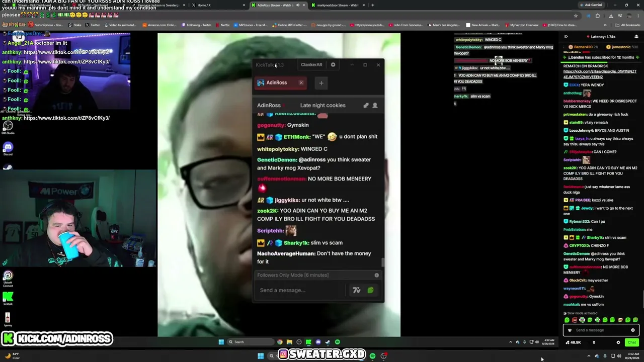Screen dimensions: 644x362
Task: Mute audio on the AdinRoss Stream tab
Action: click(297, 5)
